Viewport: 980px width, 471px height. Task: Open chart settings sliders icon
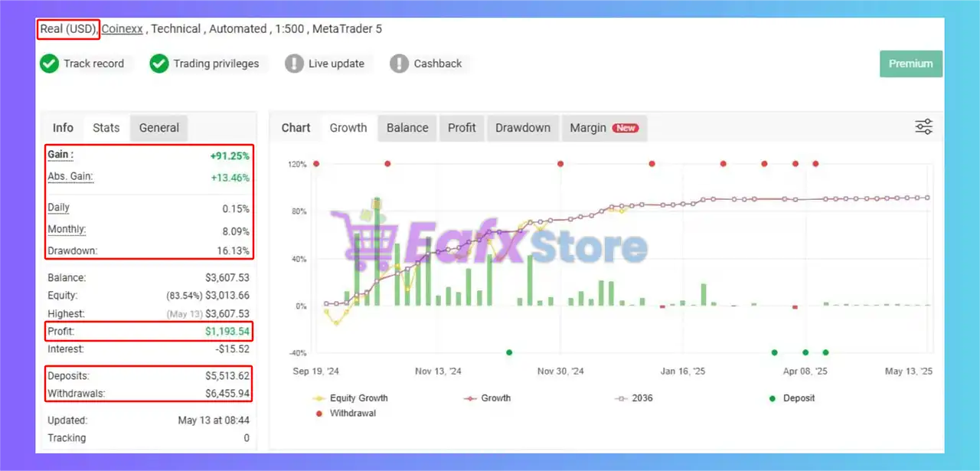[923, 127]
